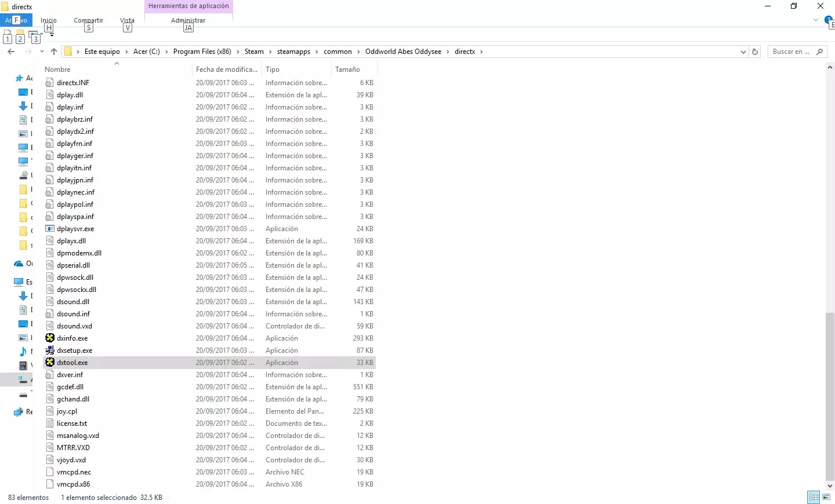Open Help via the blue question icon
The width and height of the screenshot is (835, 504).
coord(829,20)
